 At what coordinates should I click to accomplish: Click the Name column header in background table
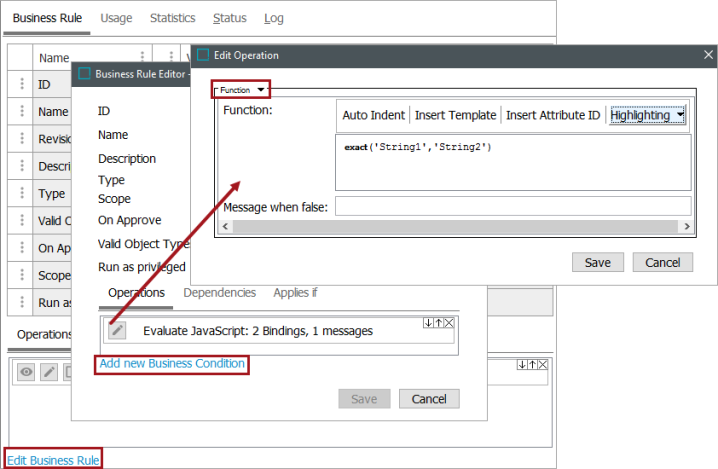54,58
